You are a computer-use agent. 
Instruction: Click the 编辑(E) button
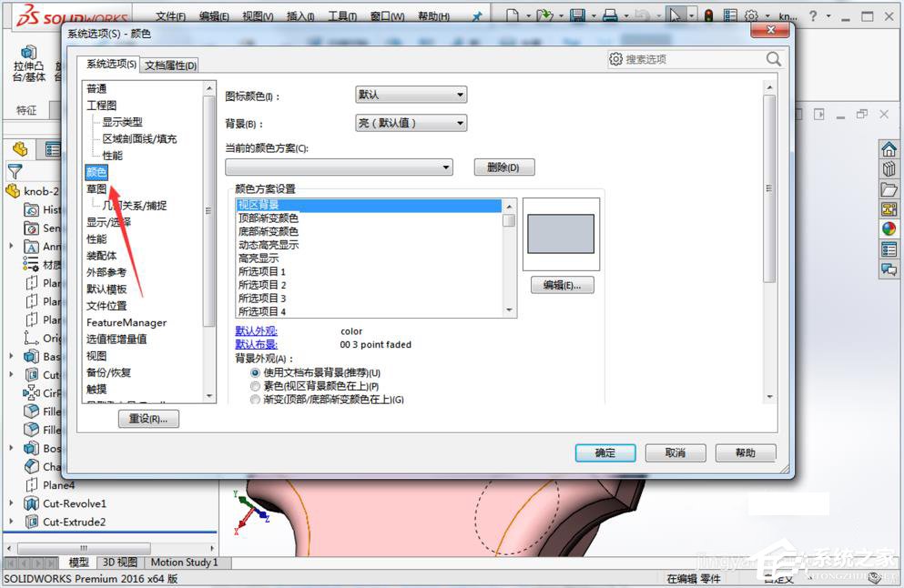(x=562, y=285)
